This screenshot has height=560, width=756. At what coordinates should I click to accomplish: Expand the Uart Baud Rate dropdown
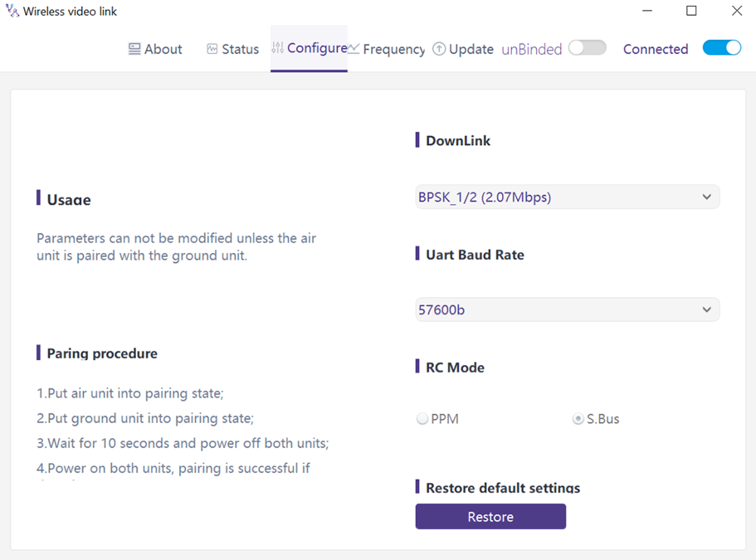pyautogui.click(x=567, y=309)
